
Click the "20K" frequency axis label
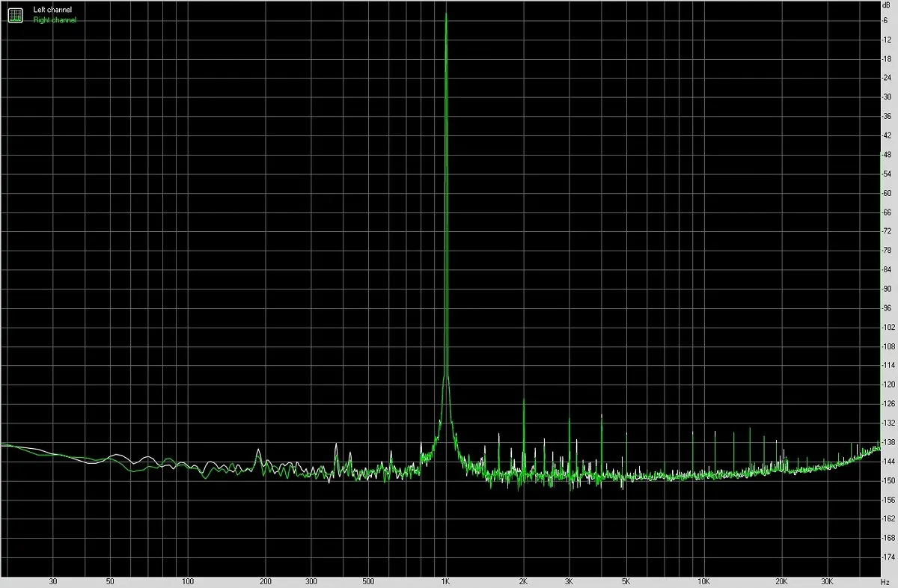[782, 581]
